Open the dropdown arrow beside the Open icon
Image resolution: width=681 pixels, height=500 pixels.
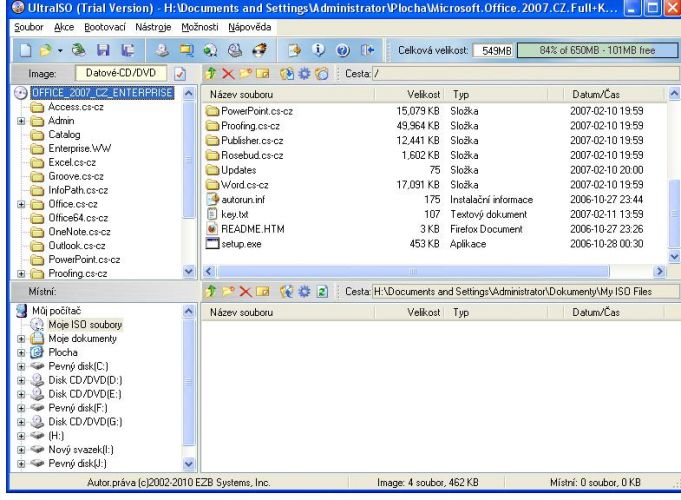[60, 50]
